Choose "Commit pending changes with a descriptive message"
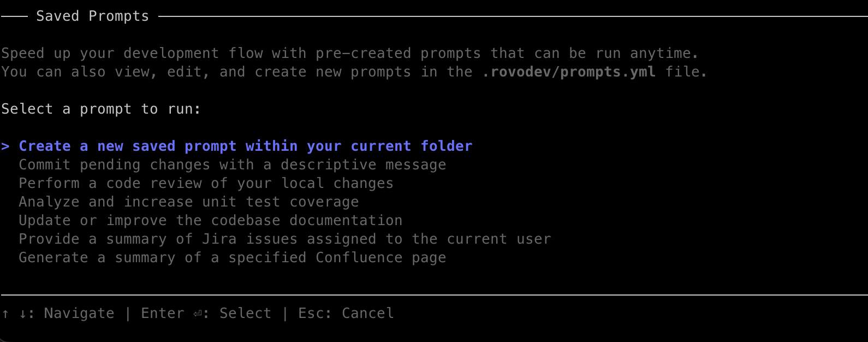868x342 pixels. [232, 165]
